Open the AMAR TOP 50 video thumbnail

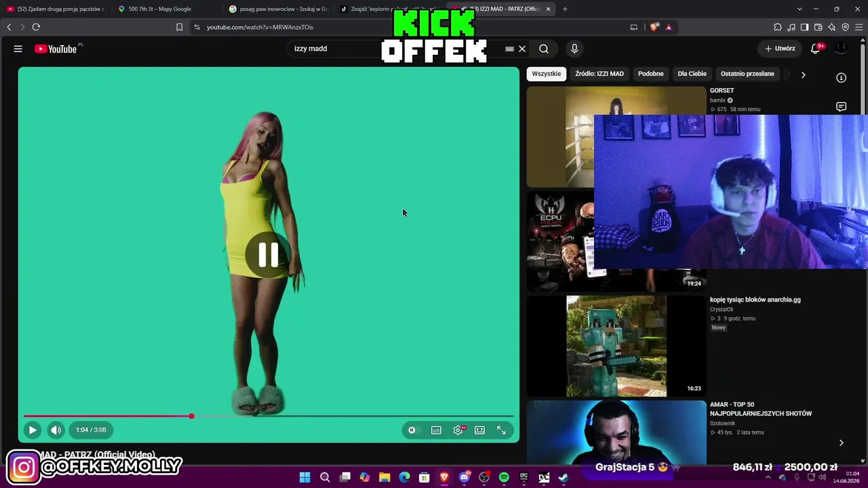(616, 432)
